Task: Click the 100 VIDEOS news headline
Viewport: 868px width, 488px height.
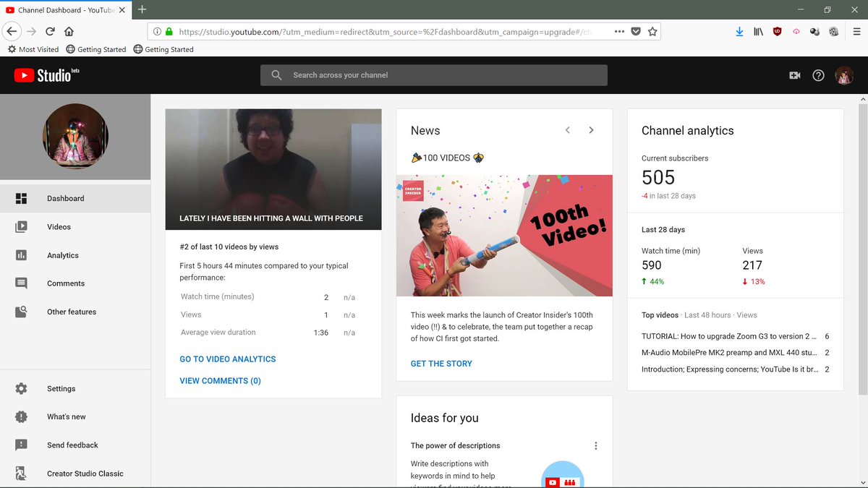Action: click(446, 158)
